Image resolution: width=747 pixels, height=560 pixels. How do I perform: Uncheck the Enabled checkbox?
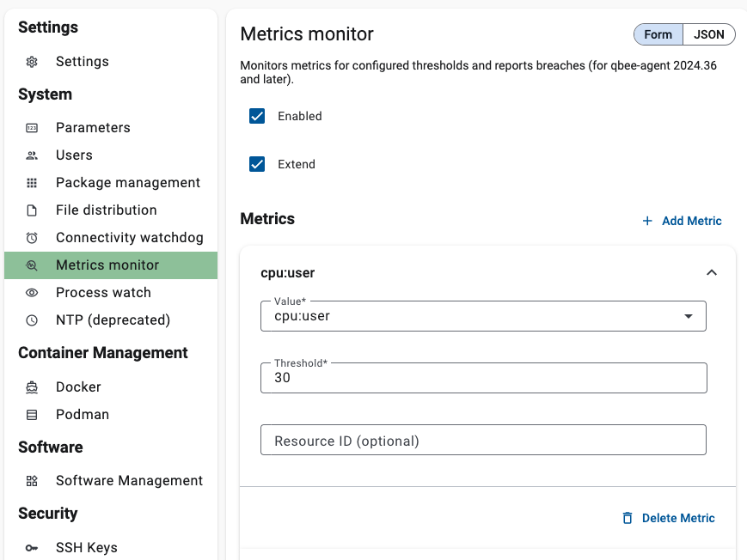coord(257,116)
